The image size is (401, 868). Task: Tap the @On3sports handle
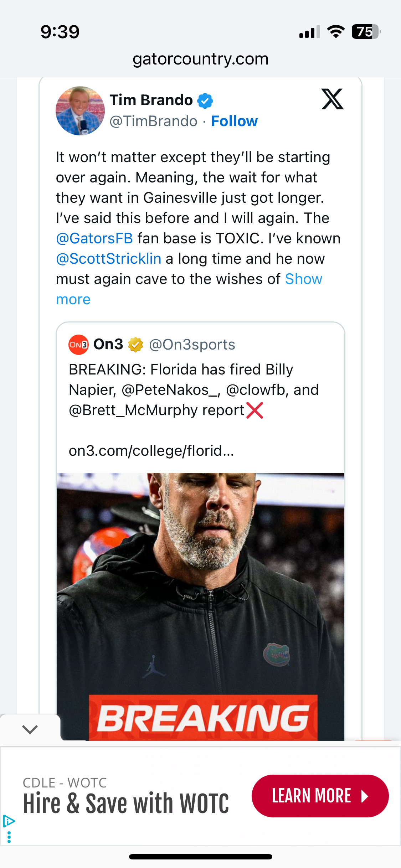coord(192,345)
